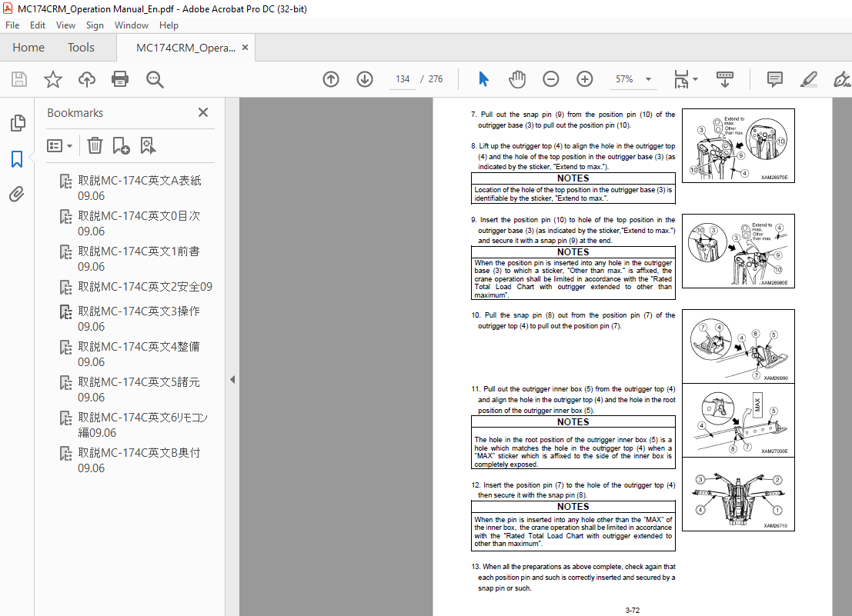Zoom out with the minus icon
Screen dimensions: 852x616
(550, 79)
